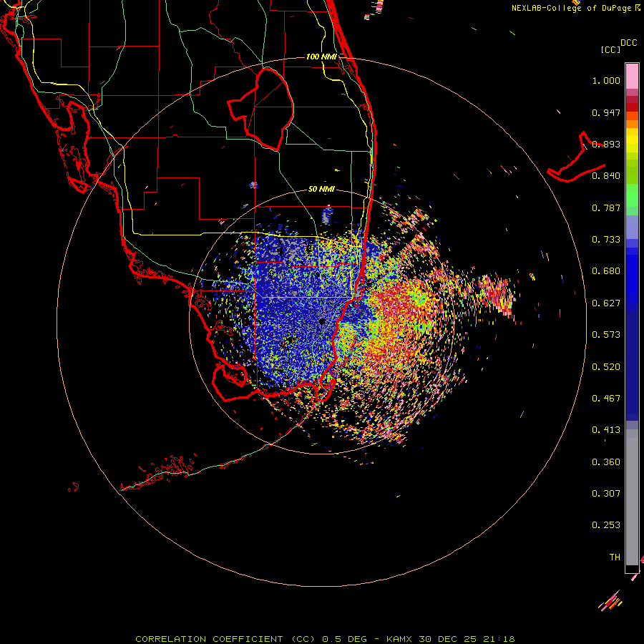Screen dimensions: 644x644
Task: Click the 100 NMI range ring label
Action: 321,57
